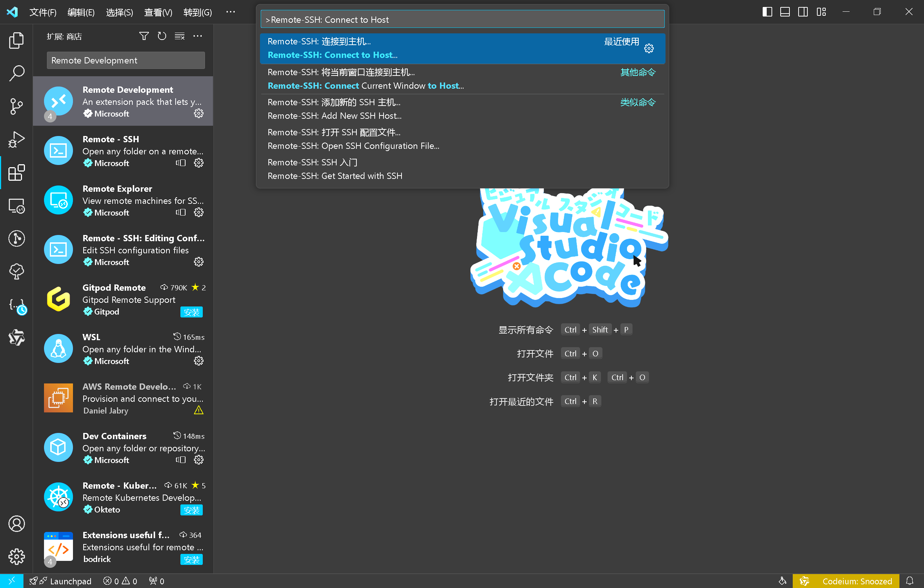The height and width of the screenshot is (588, 924).
Task: Refresh the extensions list
Action: point(162,36)
